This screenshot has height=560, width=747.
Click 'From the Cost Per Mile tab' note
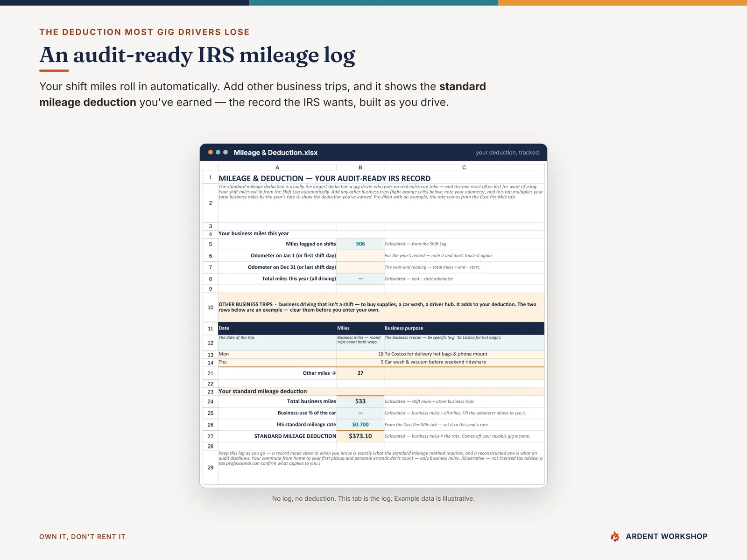(436, 425)
